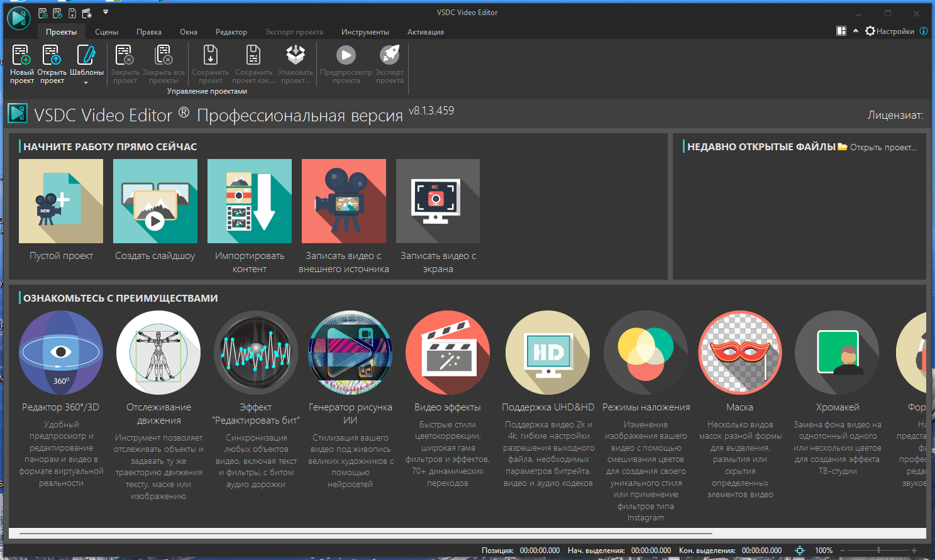Click the Экспорт проекта tab
This screenshot has width=935, height=560.
click(x=294, y=32)
